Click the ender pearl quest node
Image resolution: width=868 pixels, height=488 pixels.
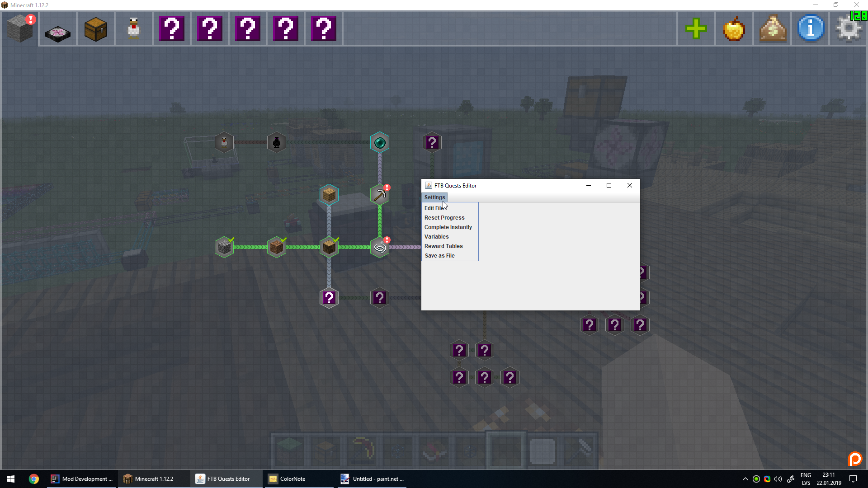[x=380, y=143]
